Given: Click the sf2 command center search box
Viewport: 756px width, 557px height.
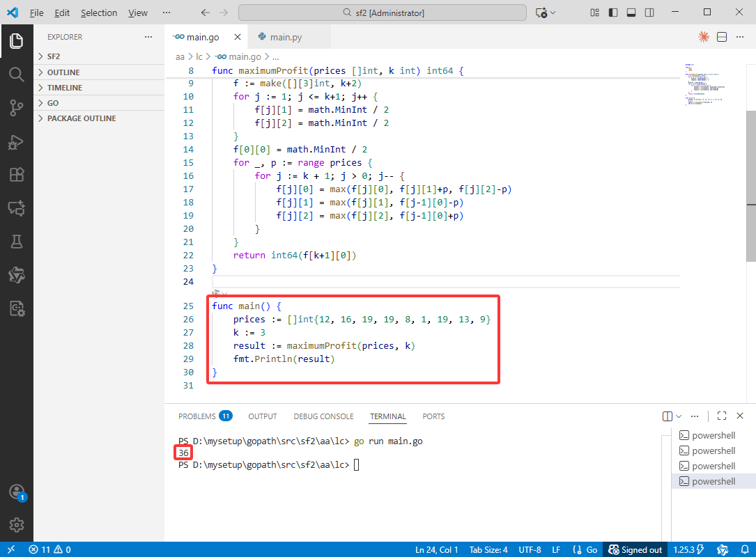Looking at the screenshot, I should click(383, 13).
